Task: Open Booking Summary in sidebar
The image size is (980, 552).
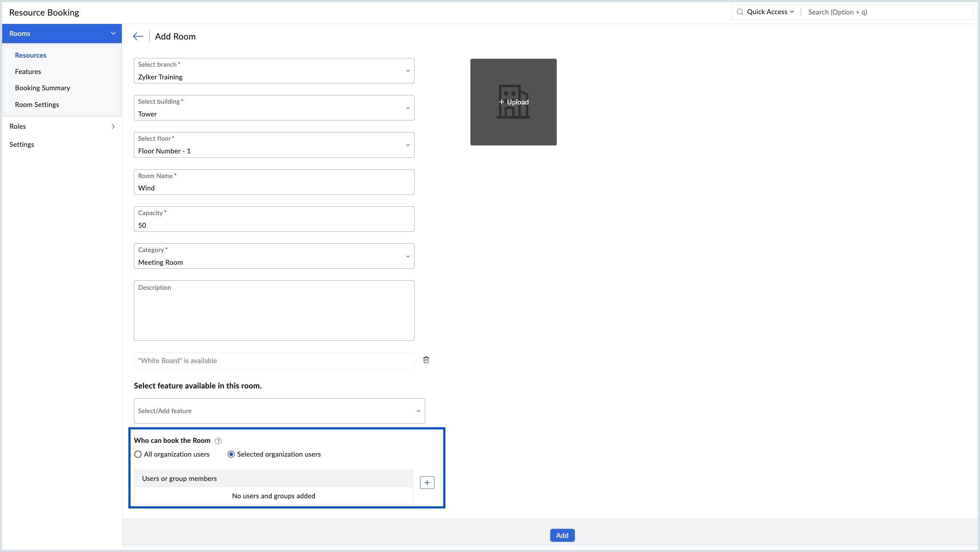Action: 42,88
